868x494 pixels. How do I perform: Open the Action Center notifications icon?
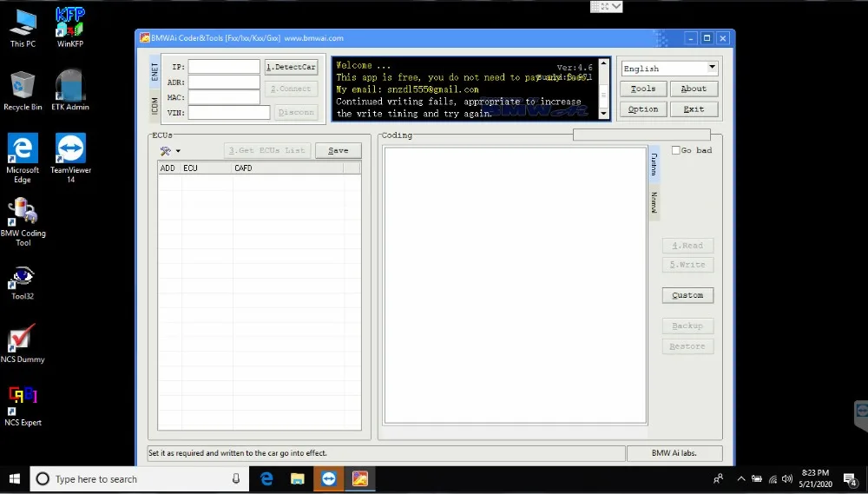coord(852,479)
